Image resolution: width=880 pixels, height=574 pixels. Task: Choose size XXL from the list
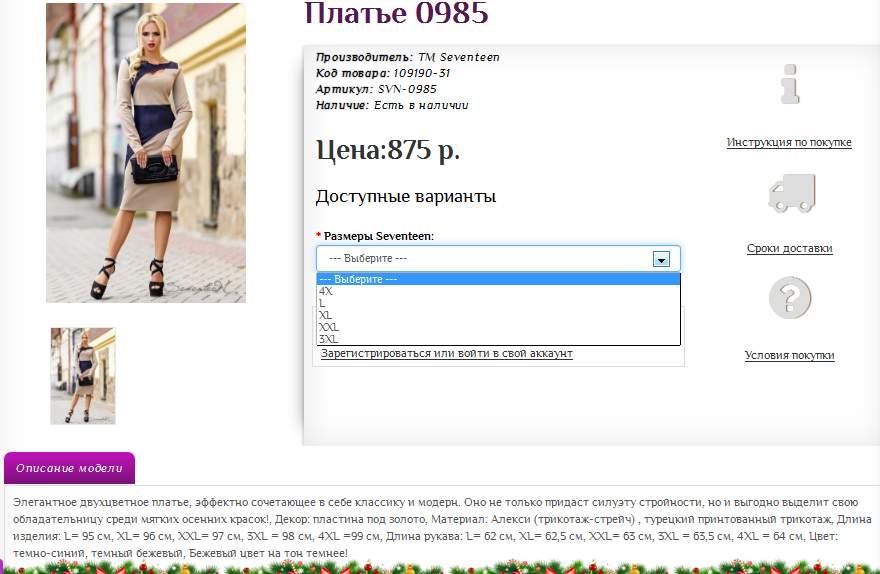coord(498,327)
